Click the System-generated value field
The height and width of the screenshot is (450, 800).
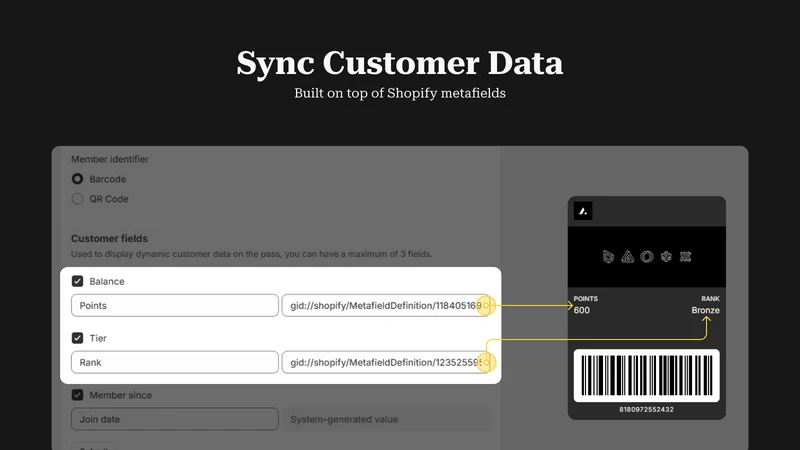[x=386, y=419]
